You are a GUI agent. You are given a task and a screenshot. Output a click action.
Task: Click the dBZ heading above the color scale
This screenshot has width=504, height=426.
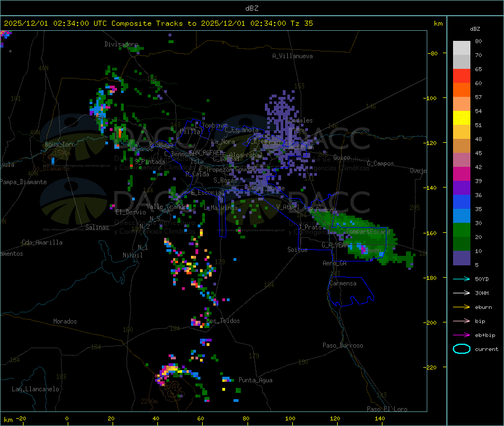(475, 29)
